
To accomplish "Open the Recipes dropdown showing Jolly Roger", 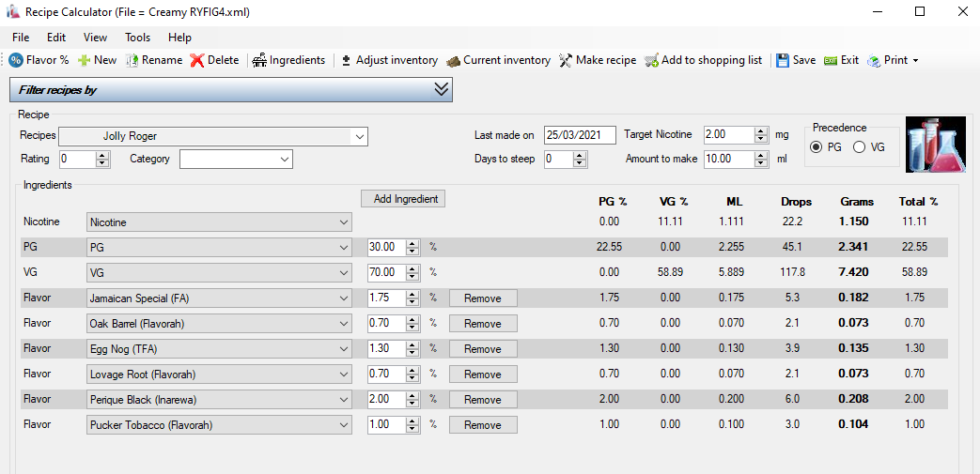I will pos(213,136).
